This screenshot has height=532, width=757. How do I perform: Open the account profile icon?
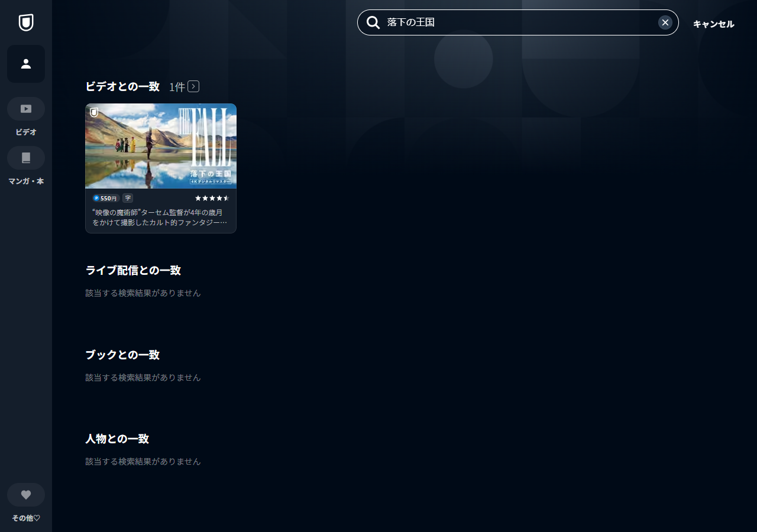click(x=26, y=64)
